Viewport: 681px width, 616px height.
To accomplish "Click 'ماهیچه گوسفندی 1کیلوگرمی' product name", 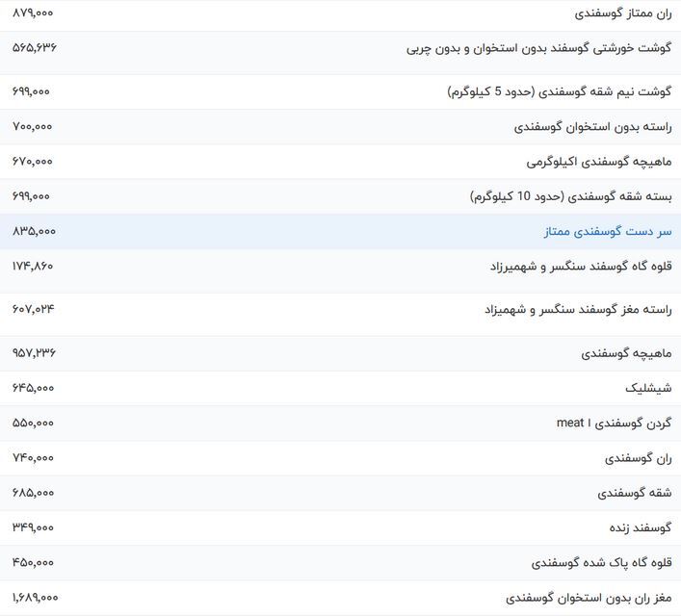I will tap(599, 162).
